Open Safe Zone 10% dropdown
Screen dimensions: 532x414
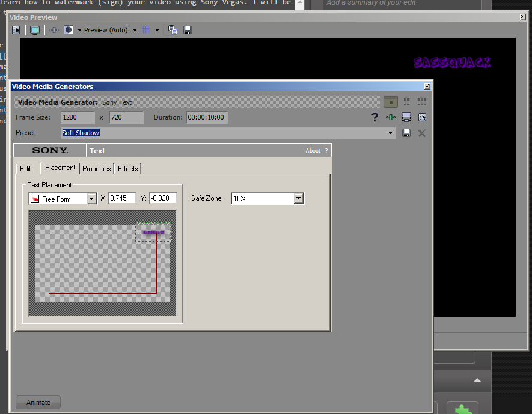298,198
